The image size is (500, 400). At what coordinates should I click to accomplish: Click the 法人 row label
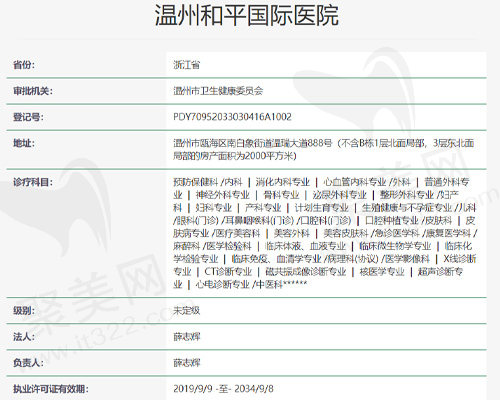(x=24, y=337)
